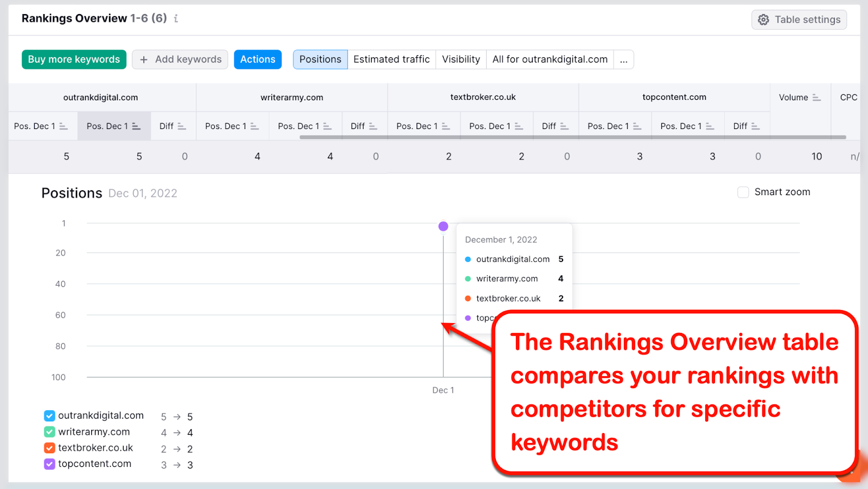Click the Dec 1 label on the chart axis

[443, 390]
